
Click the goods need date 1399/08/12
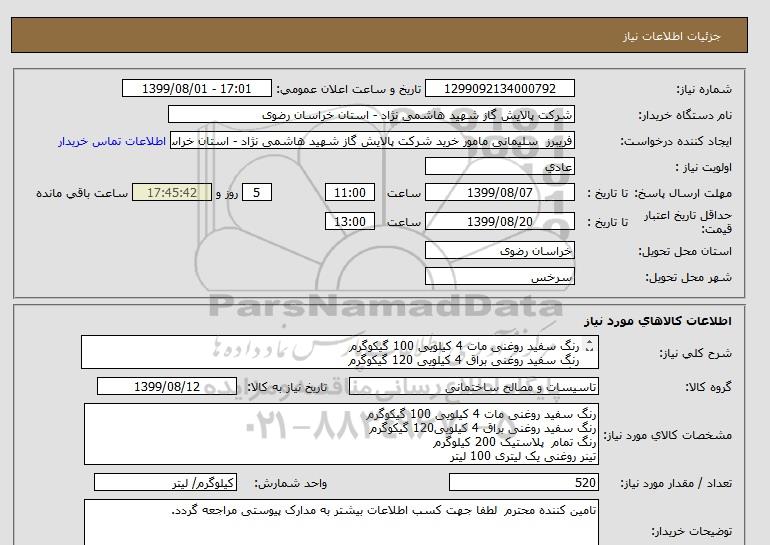(167, 386)
